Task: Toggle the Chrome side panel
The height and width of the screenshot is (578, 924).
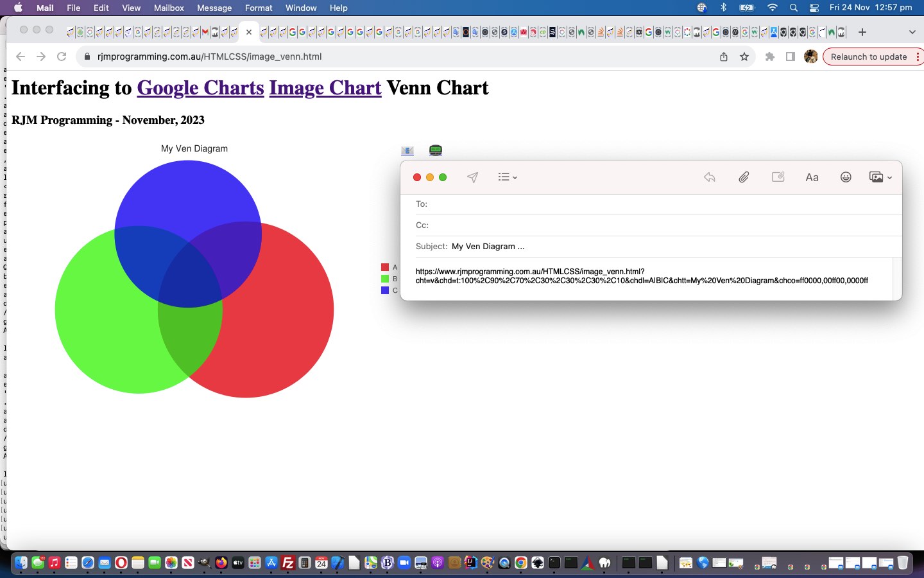Action: pos(791,57)
